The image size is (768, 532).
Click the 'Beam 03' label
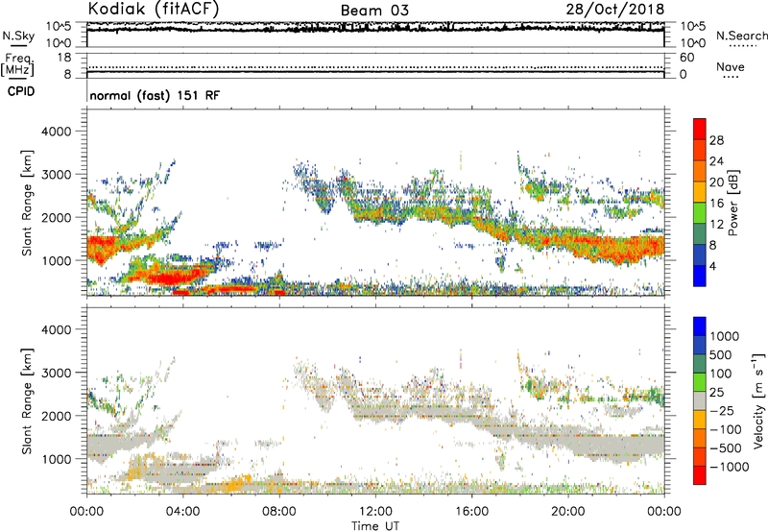click(374, 11)
